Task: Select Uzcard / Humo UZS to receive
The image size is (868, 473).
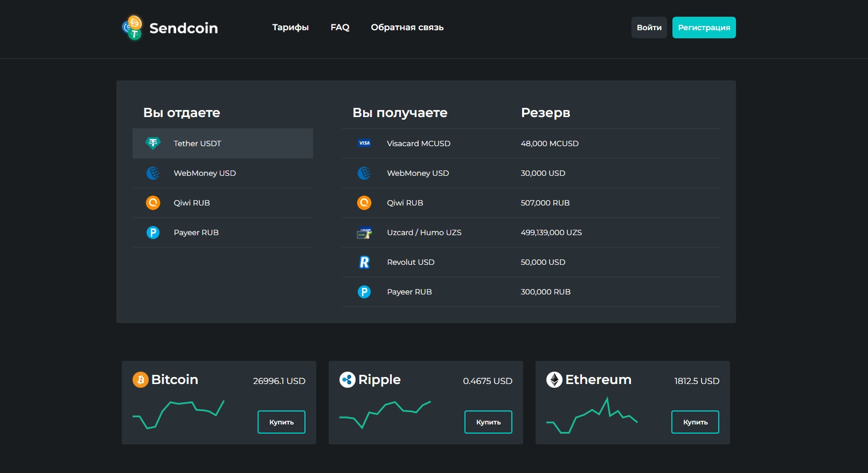Action: tap(531, 232)
